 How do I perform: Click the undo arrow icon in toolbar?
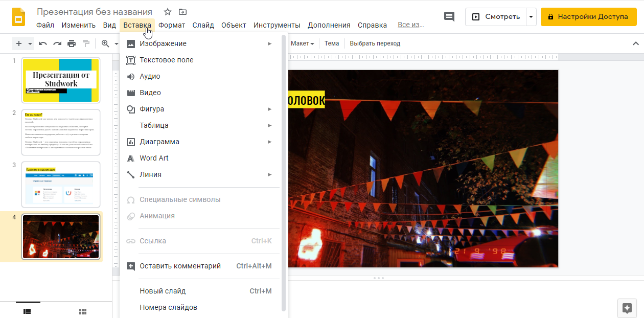43,43
